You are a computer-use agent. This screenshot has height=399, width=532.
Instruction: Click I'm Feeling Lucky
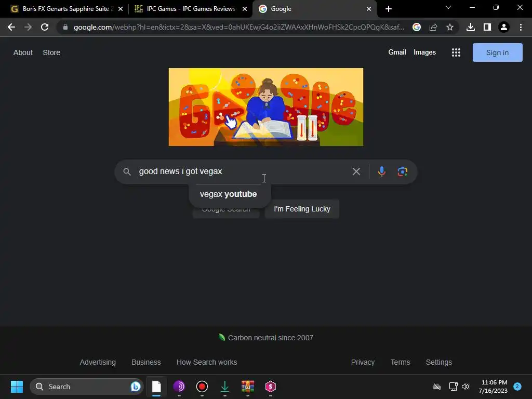tap(302, 209)
